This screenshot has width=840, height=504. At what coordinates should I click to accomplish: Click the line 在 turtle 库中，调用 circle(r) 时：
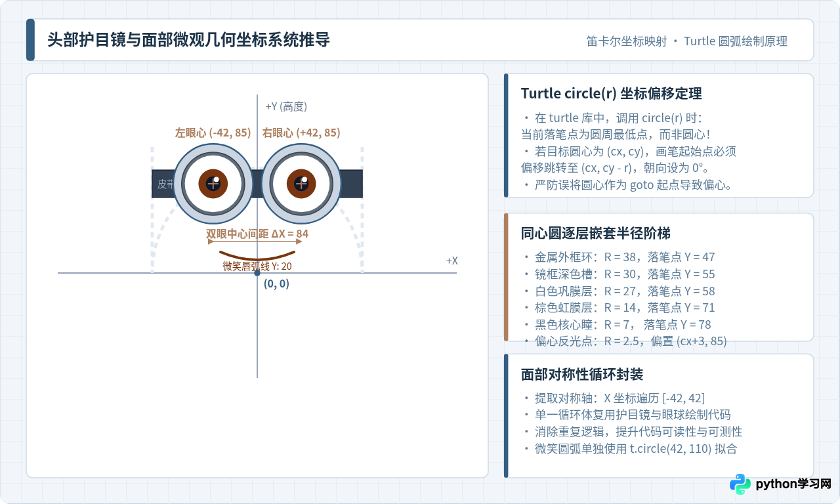(612, 118)
